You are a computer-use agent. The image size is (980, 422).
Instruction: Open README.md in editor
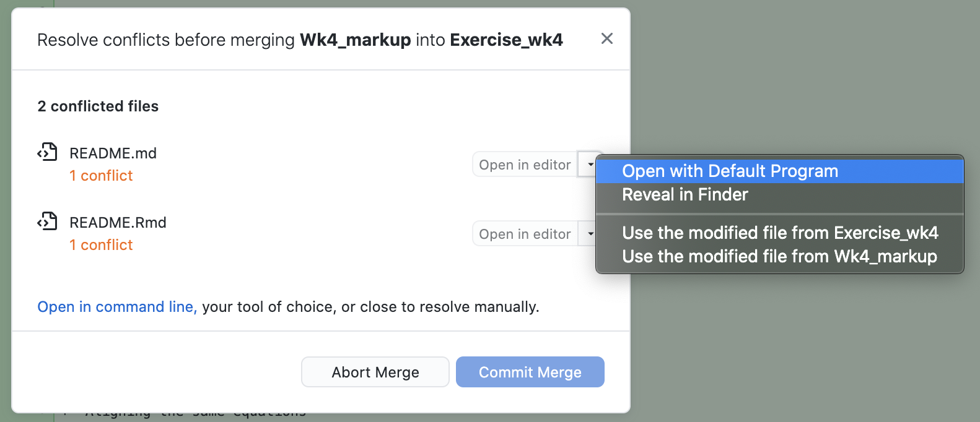[x=525, y=165]
